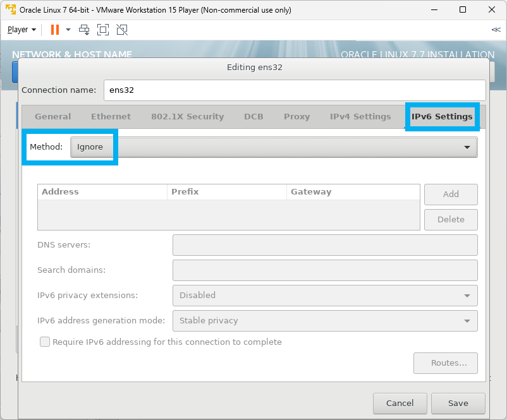Open the power options arrow next to pause
Screen dimensions: 507x420
[x=68, y=30]
